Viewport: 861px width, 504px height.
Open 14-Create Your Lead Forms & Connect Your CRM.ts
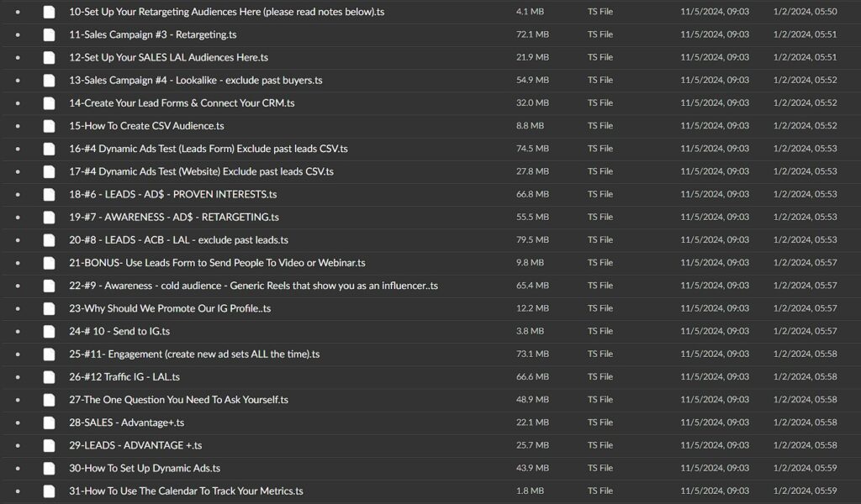pyautogui.click(x=182, y=102)
